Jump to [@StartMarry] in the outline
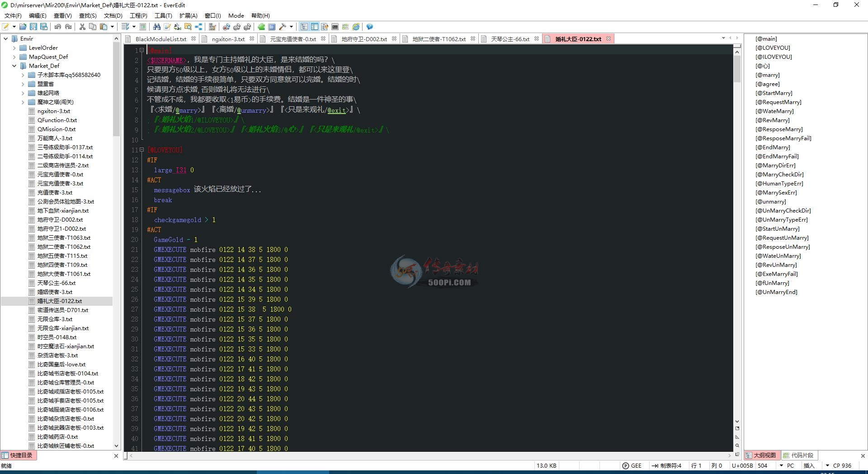868x474 pixels. pyautogui.click(x=774, y=93)
